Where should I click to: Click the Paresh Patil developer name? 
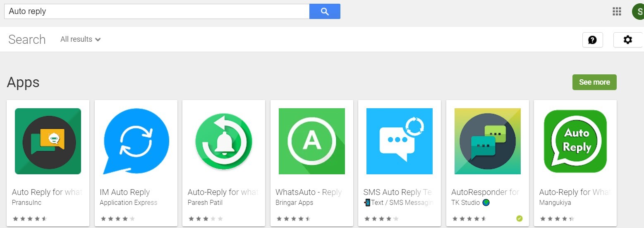(205, 203)
